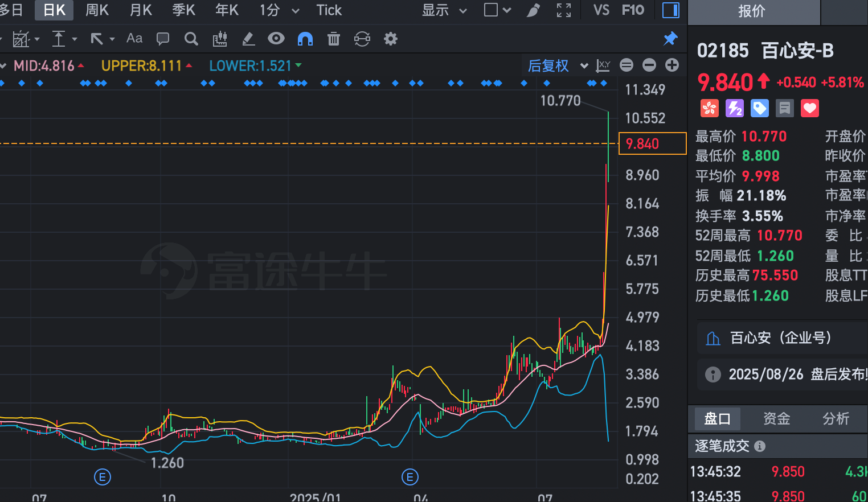
Task: Select the Aa text annotation tool
Action: 134,38
